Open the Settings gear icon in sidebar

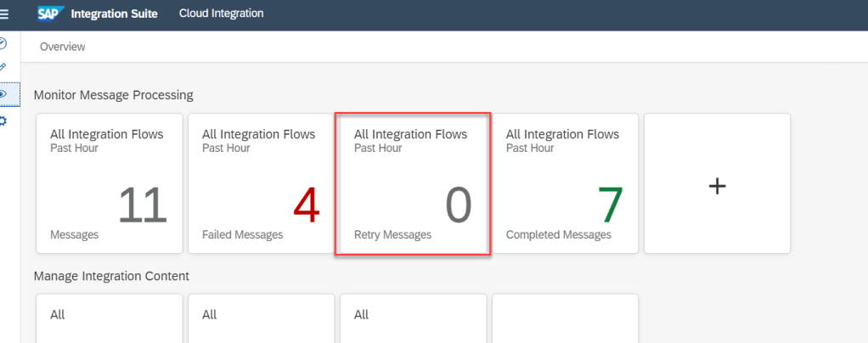click(3, 121)
